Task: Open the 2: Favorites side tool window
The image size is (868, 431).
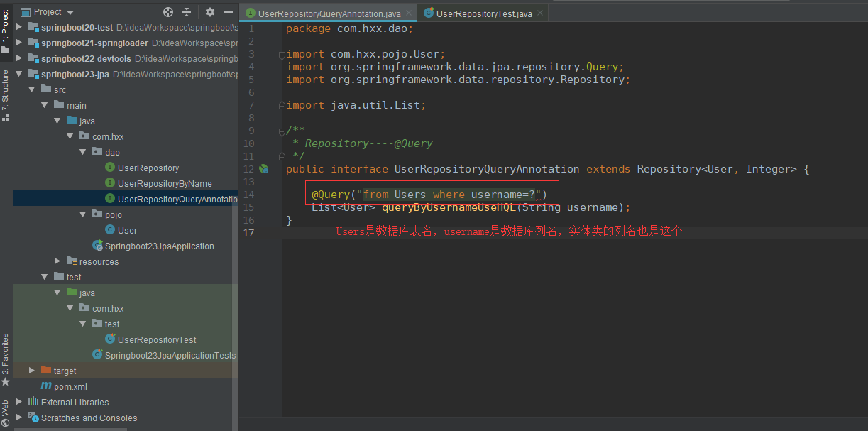Action: click(6, 359)
